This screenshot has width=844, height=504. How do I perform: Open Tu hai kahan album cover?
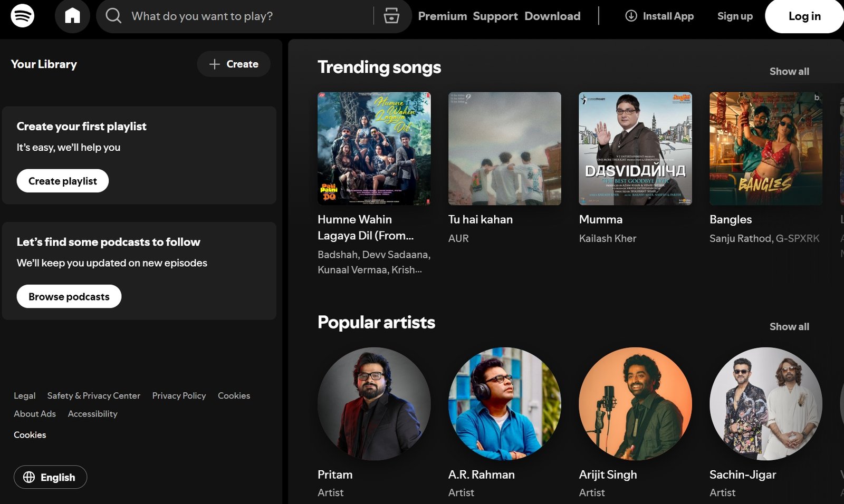[x=505, y=149]
